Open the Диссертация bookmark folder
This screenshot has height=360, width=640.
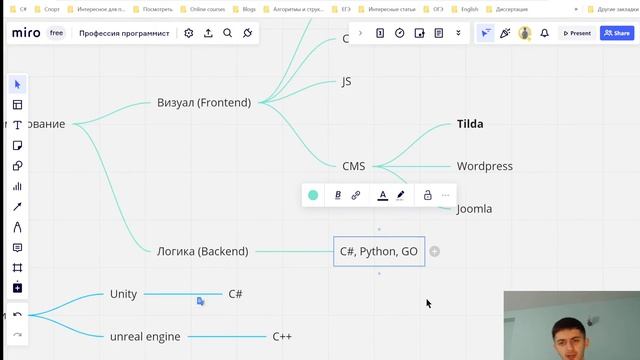[x=507, y=9]
